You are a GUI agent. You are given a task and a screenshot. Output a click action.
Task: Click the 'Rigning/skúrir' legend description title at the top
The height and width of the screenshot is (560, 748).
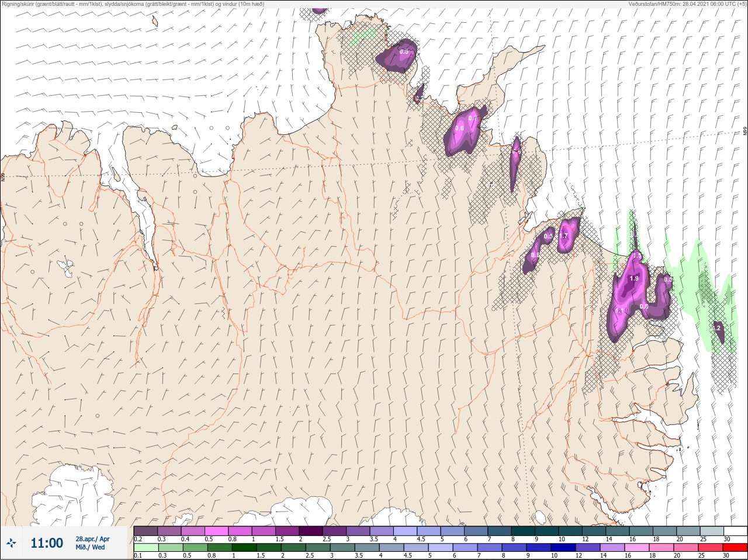click(x=133, y=4)
